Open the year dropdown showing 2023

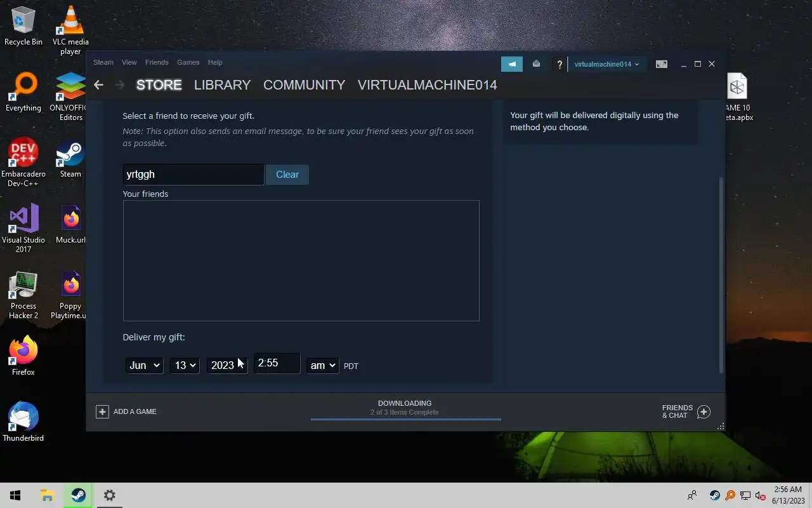pos(227,365)
